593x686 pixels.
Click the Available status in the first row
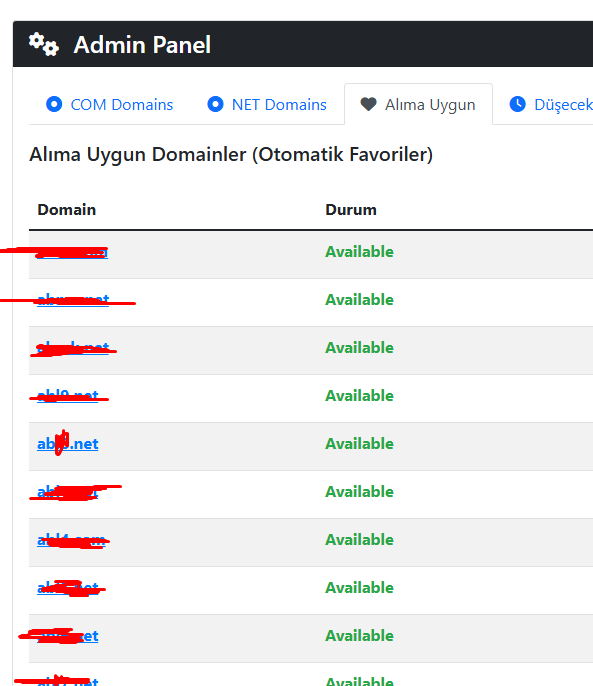tap(359, 252)
